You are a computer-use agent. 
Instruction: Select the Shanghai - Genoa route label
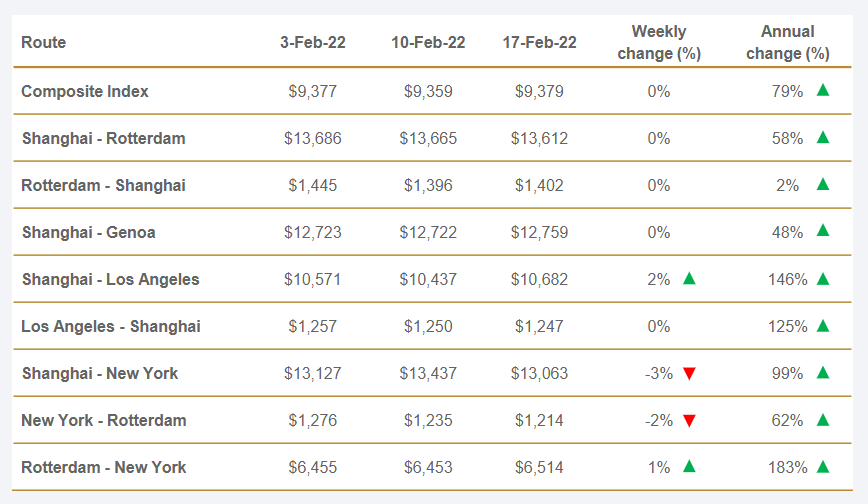(x=89, y=232)
